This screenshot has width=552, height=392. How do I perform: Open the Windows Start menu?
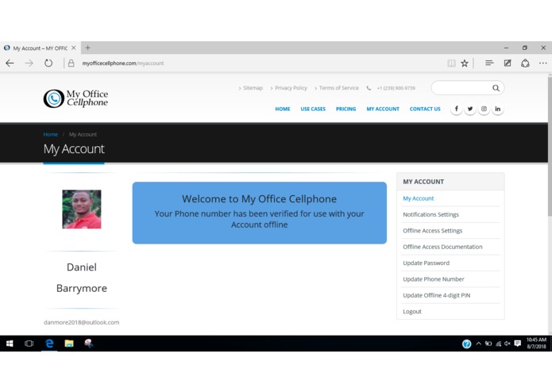tap(10, 344)
